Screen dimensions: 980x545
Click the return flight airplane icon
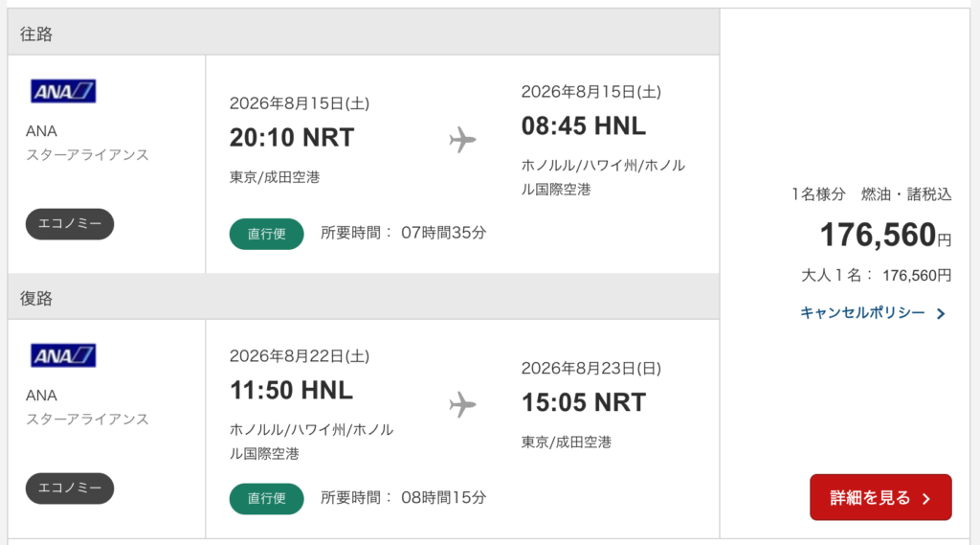(x=462, y=404)
